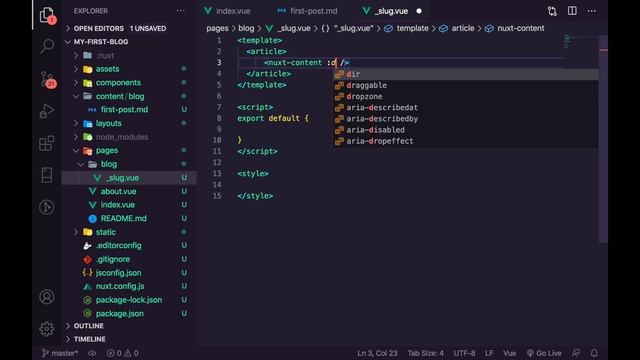The width and height of the screenshot is (640, 360).
Task: Change the UTF-8 encoding setting
Action: coord(464,353)
